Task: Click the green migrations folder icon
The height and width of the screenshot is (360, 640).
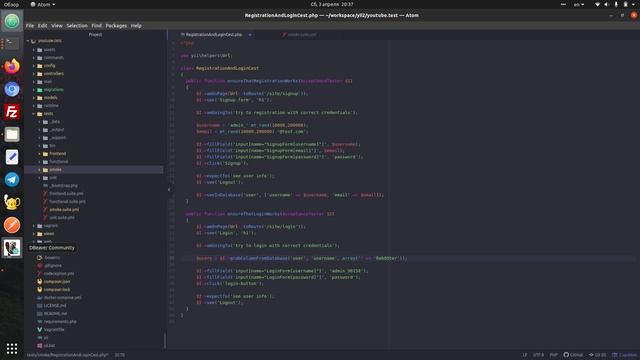Action: 40,90
